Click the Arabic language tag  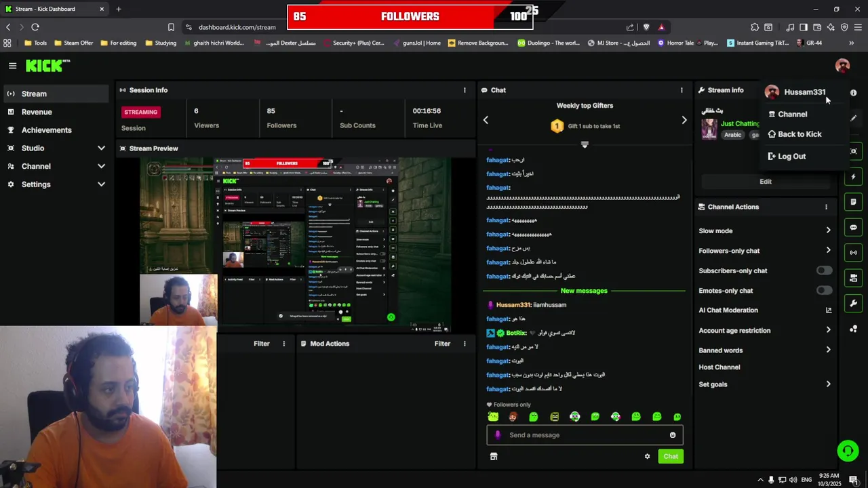coord(733,135)
